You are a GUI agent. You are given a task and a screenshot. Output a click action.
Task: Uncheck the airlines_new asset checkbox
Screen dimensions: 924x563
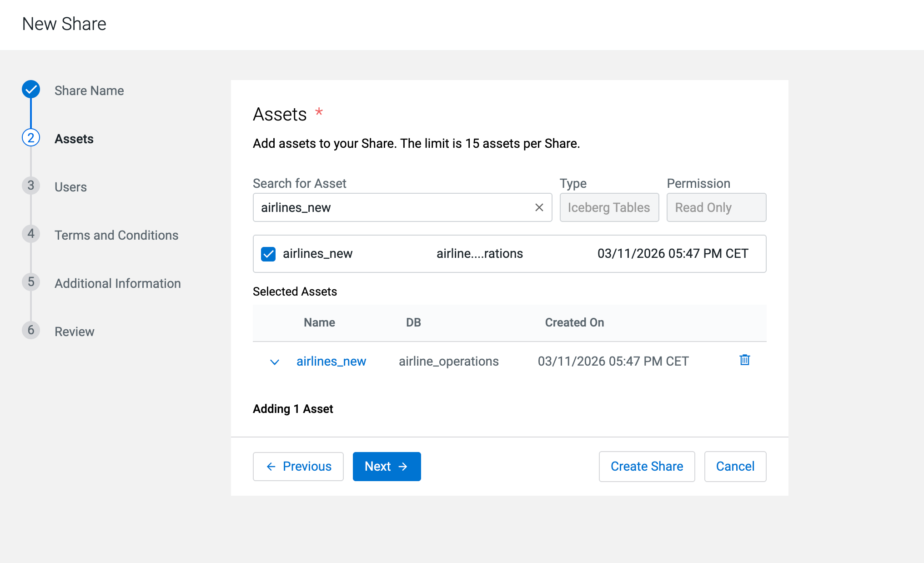(268, 254)
